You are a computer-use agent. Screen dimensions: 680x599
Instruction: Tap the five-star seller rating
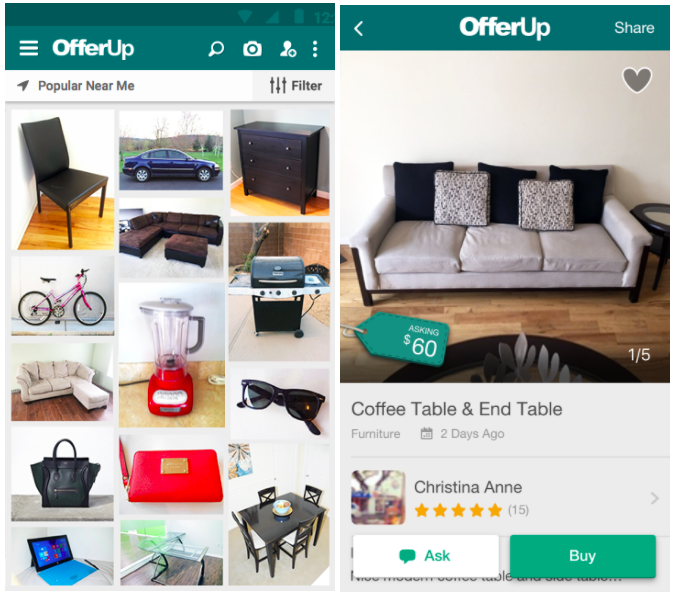pyautogui.click(x=458, y=510)
